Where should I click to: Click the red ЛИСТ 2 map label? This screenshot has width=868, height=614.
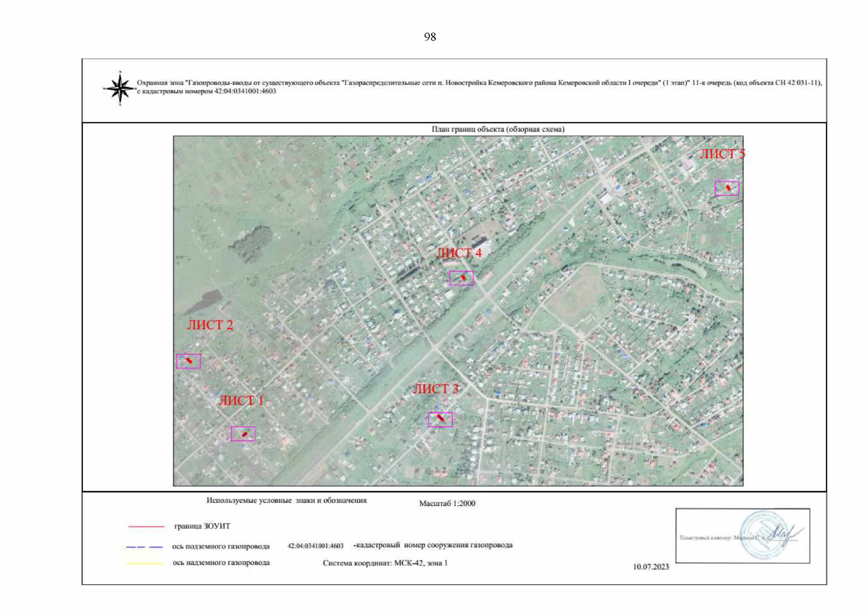coord(210,325)
